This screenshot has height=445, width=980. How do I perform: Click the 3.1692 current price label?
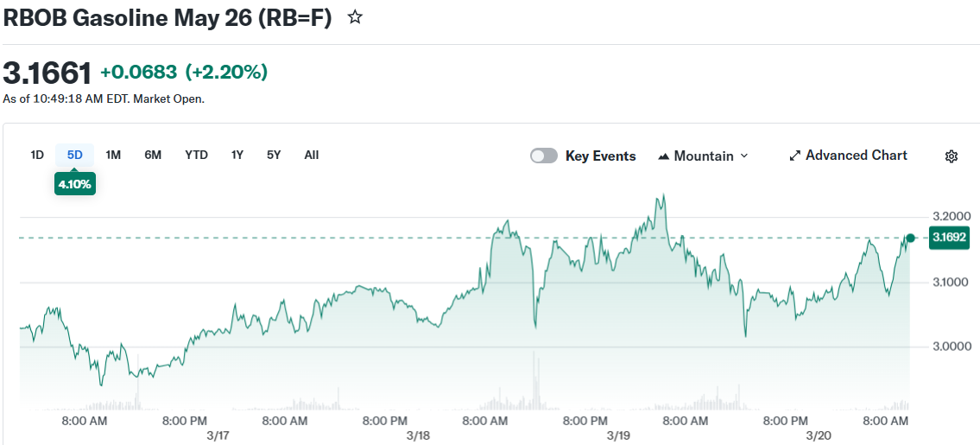tap(948, 238)
